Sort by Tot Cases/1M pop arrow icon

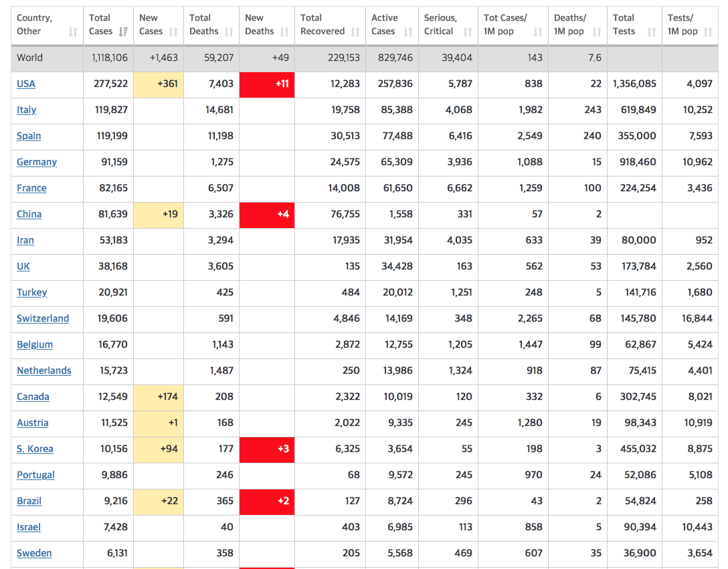click(x=538, y=31)
